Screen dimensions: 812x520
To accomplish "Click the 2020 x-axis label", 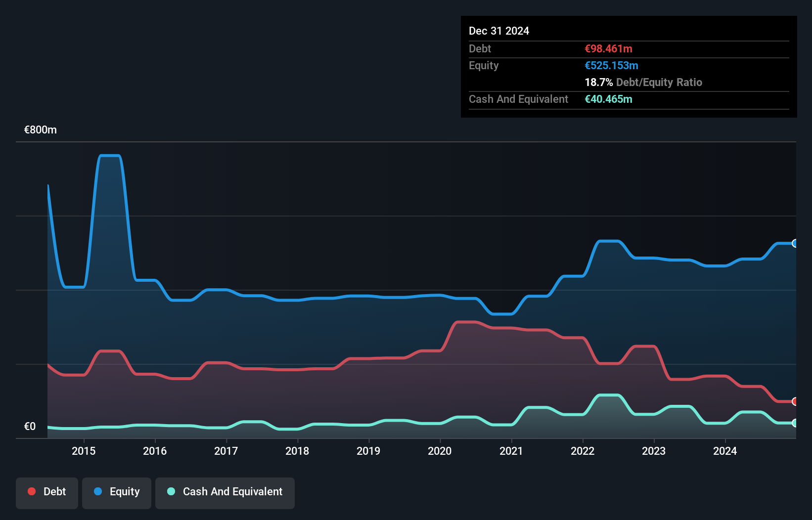I will tap(440, 451).
